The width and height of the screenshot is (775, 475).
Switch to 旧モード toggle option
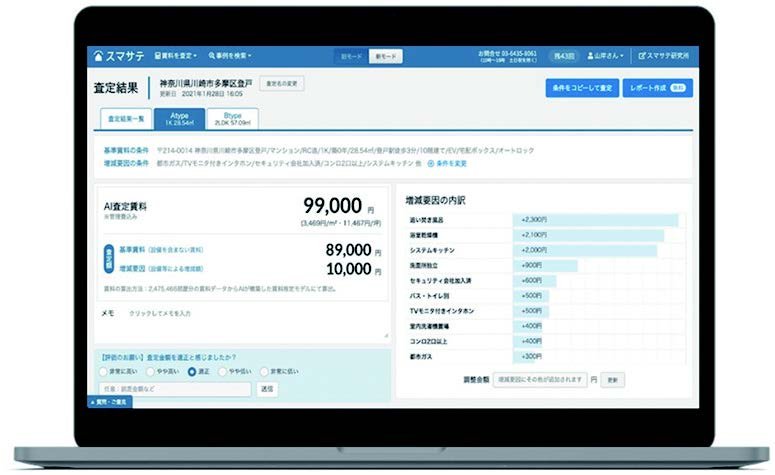click(x=351, y=56)
